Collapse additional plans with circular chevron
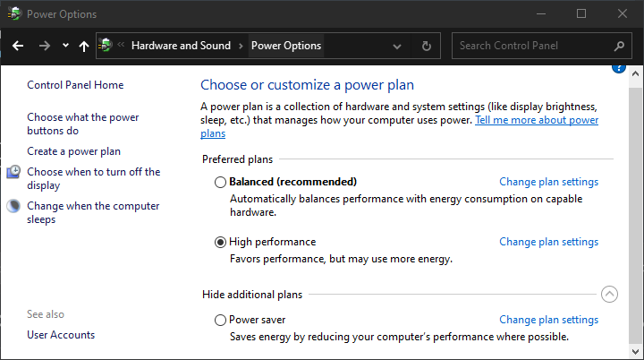Viewport: 644px width, 360px height. [x=609, y=294]
